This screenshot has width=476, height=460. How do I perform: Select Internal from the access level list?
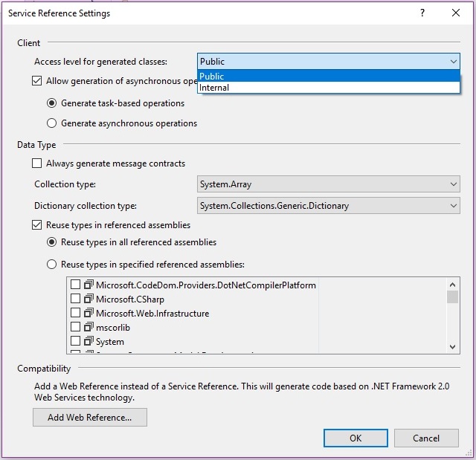(214, 88)
